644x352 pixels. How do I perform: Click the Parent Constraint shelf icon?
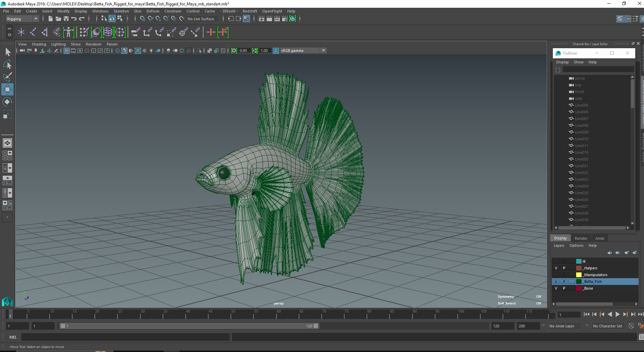click(136, 32)
